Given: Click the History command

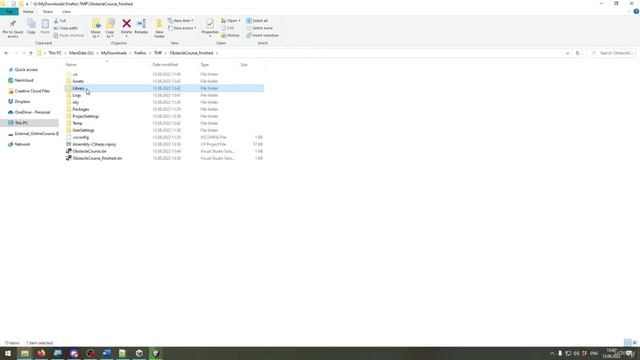Looking at the screenshot, I should (231, 35).
